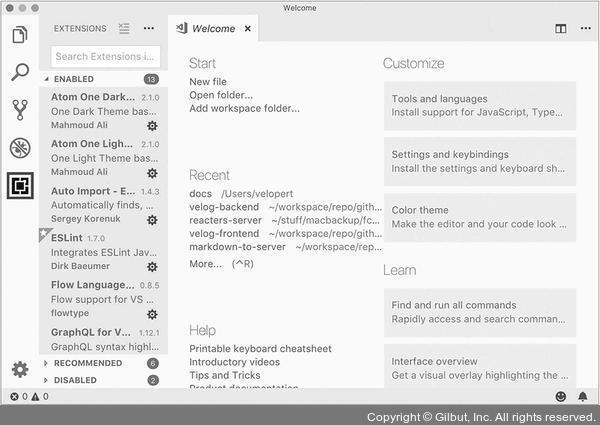Click the DISABLED count badge
The image size is (600, 425).
coord(153,380)
